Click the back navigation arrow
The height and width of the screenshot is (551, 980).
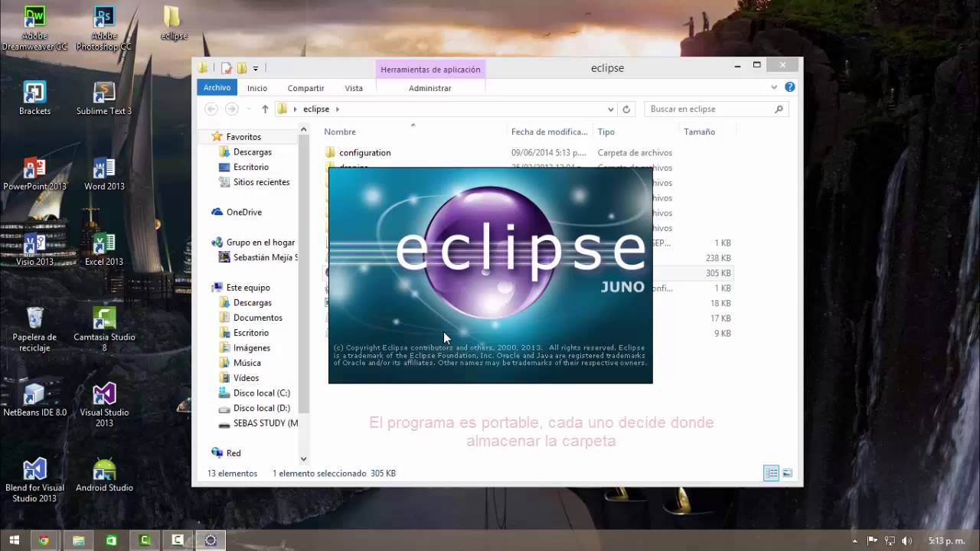212,109
